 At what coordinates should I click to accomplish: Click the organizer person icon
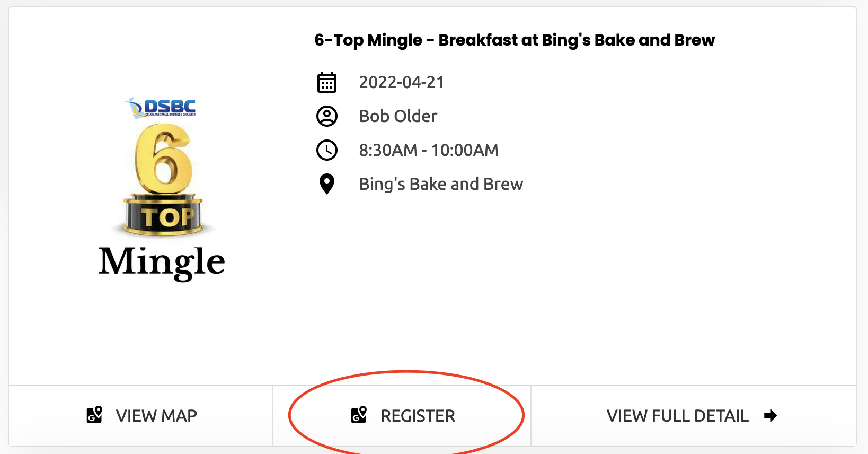point(326,116)
